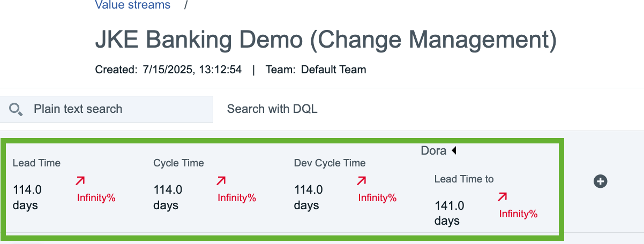Collapse the Dora metrics group arrow
This screenshot has height=244, width=644.
pos(454,151)
